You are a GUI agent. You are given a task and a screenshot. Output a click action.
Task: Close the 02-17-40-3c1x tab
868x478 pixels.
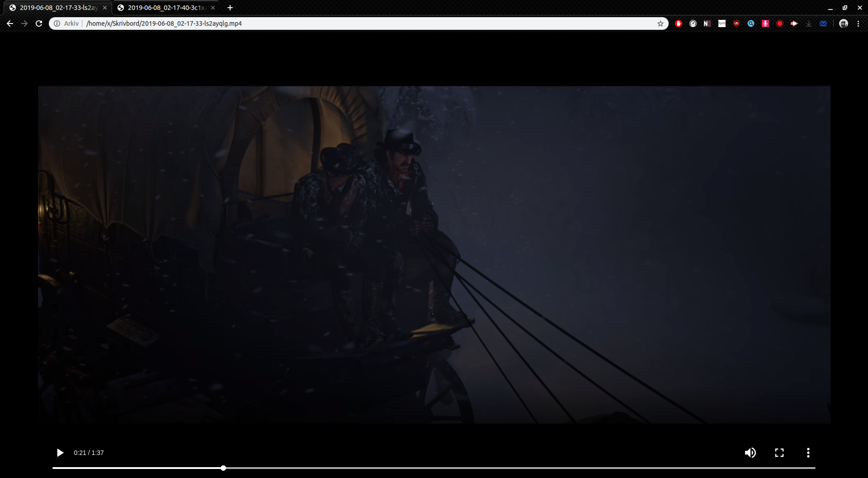pos(213,8)
